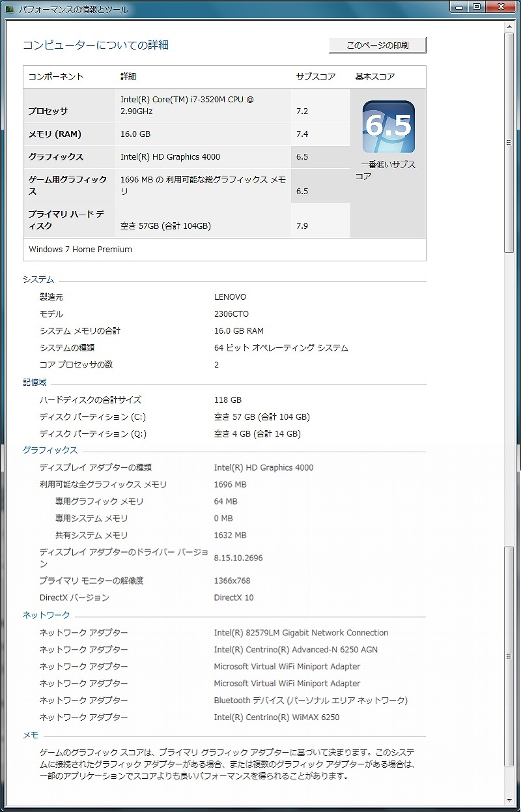Select the 基本スコア column header
The image size is (521, 812).
click(x=375, y=77)
